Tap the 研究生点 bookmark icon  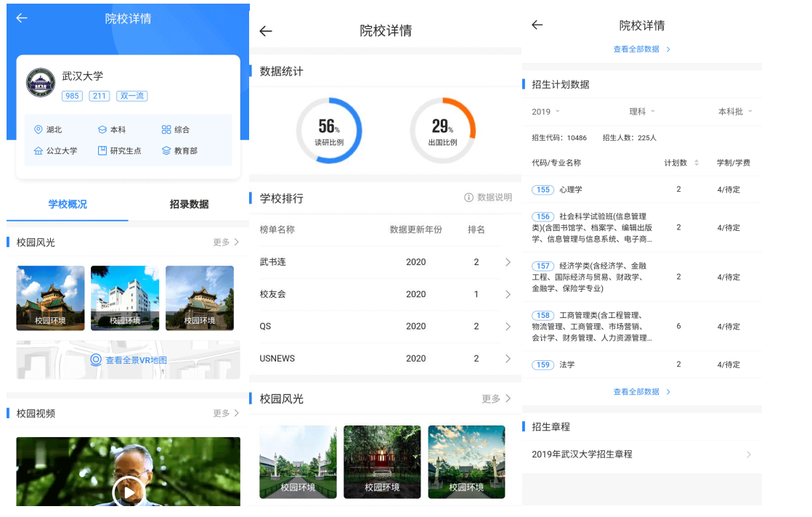(102, 150)
